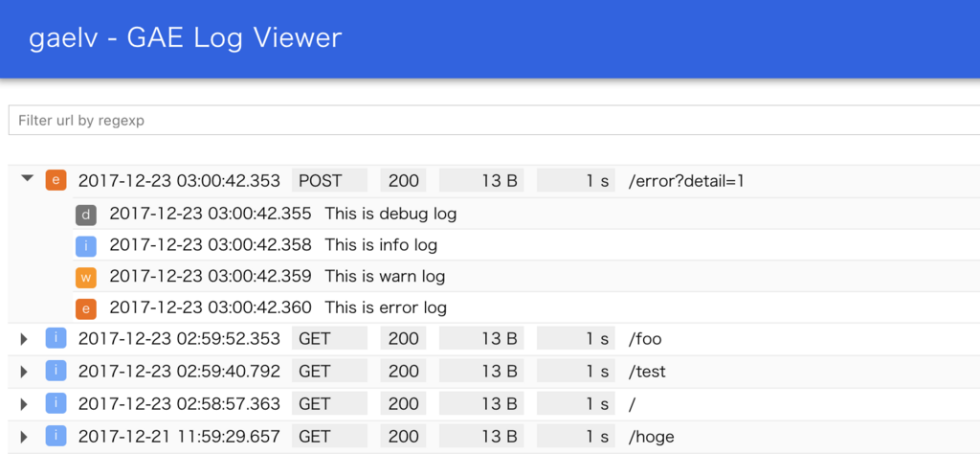980x454 pixels.
Task: Click timestamp 2017-12-21 11:59:29.657
Action: coord(179,437)
